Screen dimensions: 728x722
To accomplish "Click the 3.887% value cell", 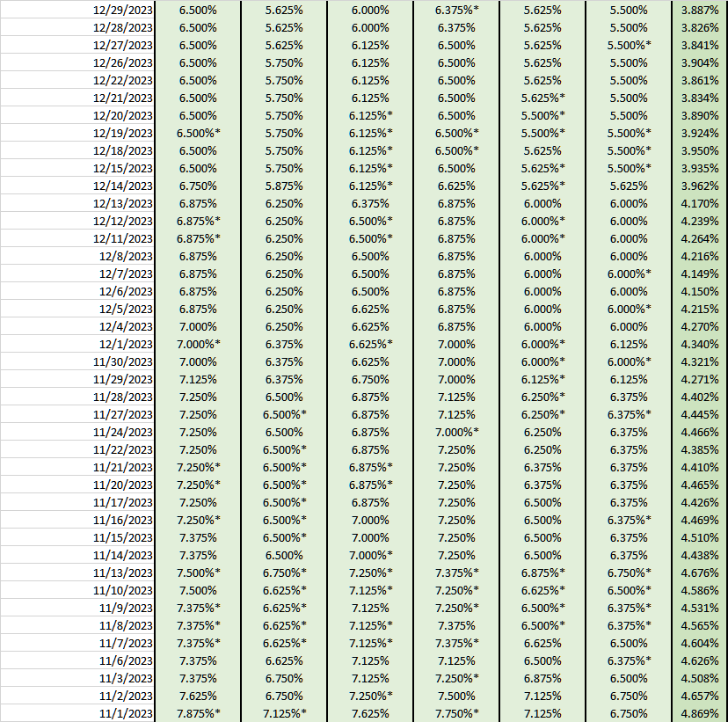I will [700, 10].
